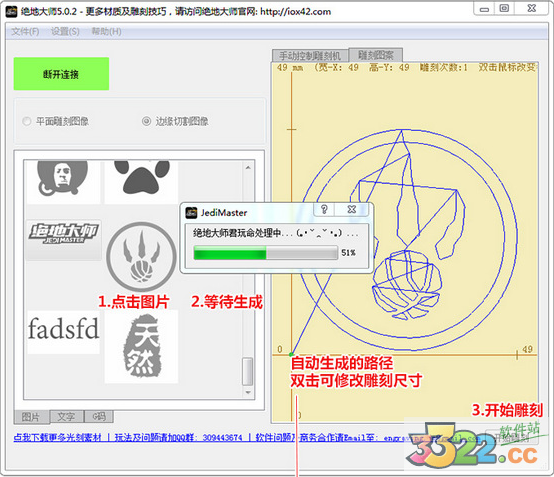Click the JediMaster dialog help question icon

coord(324,210)
